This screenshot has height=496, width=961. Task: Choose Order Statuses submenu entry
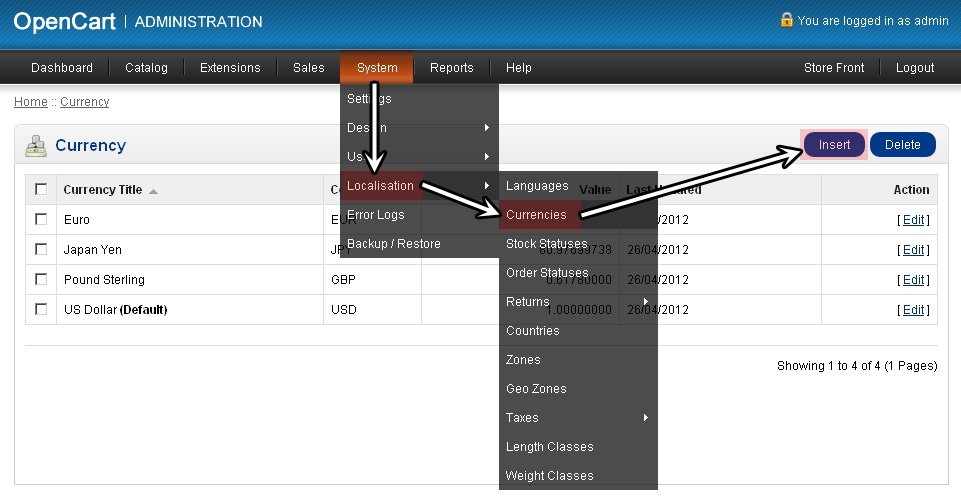pos(578,273)
